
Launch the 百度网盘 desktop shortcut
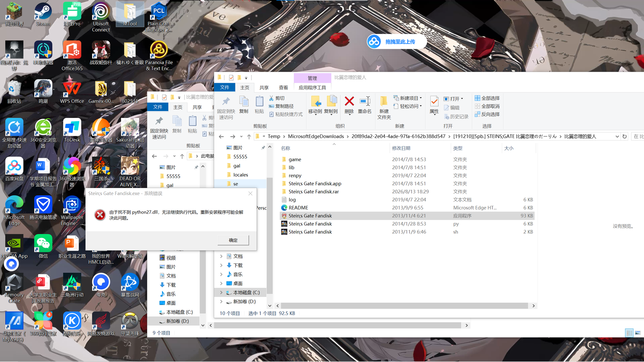(14, 169)
